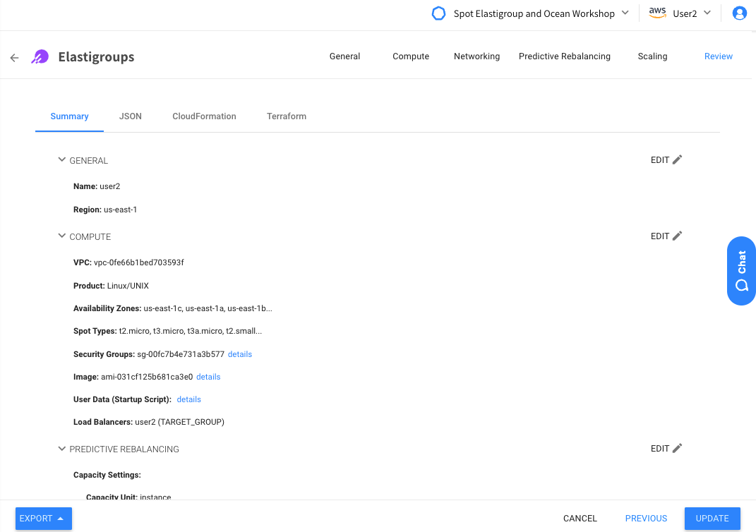Screen dimensions: 756x532
Task: Switch to the JSON tab
Action: (130, 116)
